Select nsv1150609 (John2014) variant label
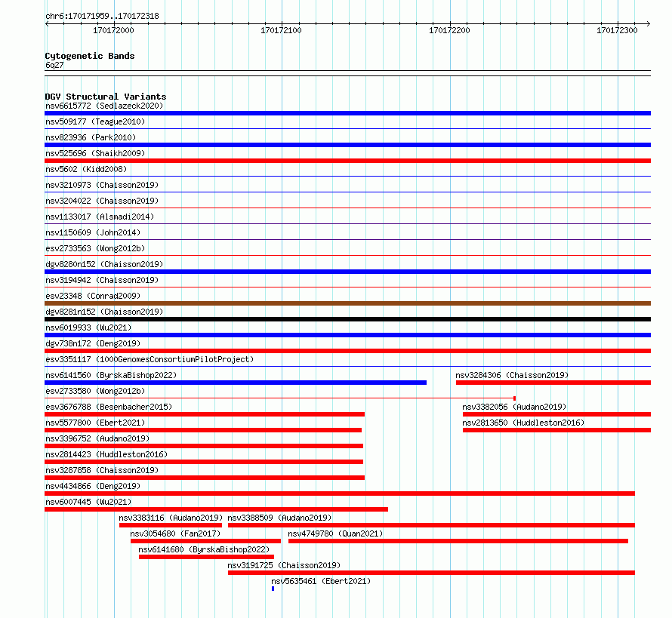Viewport: 672px width, 618px height. (93, 232)
